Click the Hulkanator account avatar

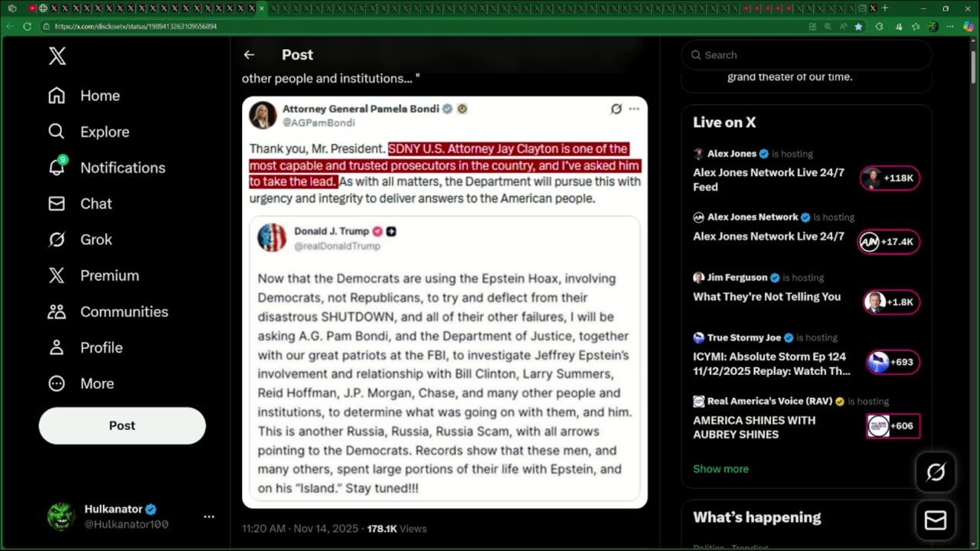tap(61, 517)
